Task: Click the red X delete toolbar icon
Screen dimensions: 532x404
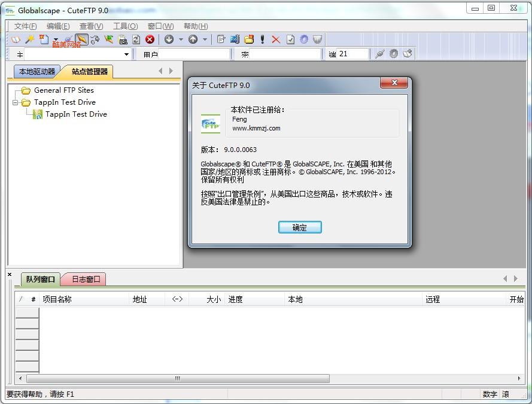Action: 276,40
